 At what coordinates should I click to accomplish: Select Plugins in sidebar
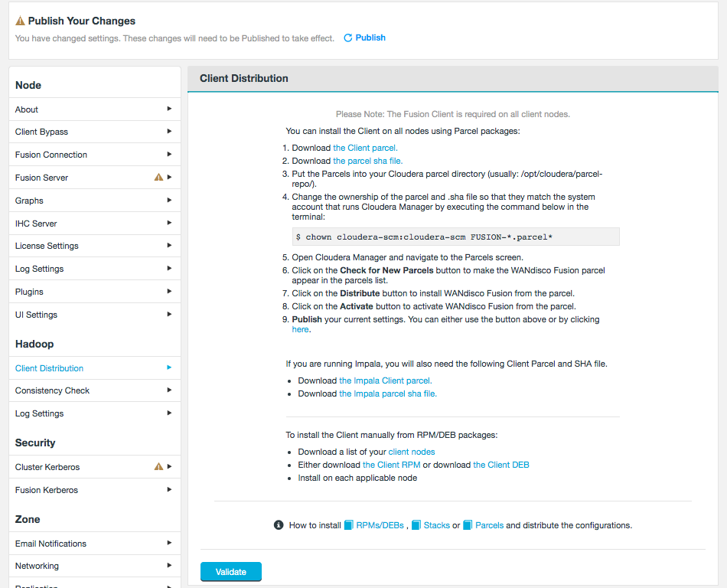point(95,292)
